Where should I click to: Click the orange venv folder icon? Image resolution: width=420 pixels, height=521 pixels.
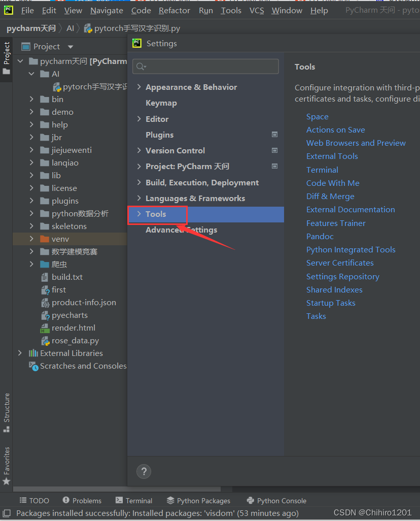point(45,239)
